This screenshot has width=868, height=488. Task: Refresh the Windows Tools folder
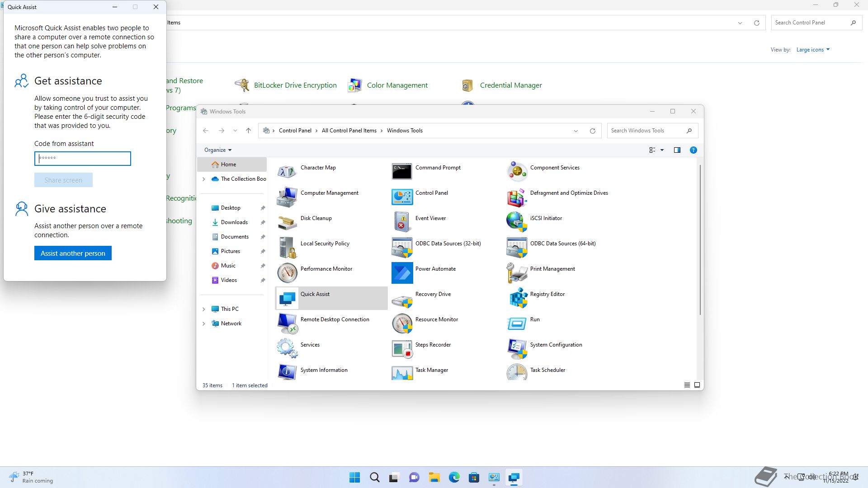point(592,131)
